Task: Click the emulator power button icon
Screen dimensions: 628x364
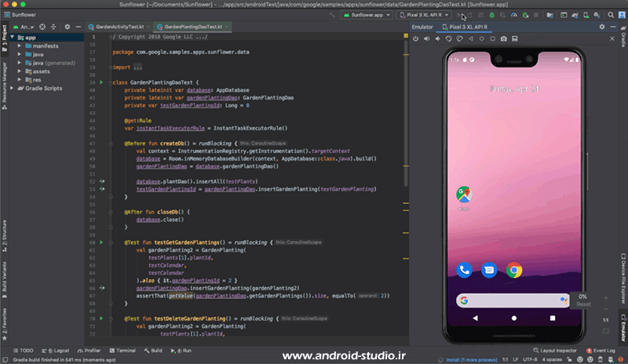Action: click(416, 38)
